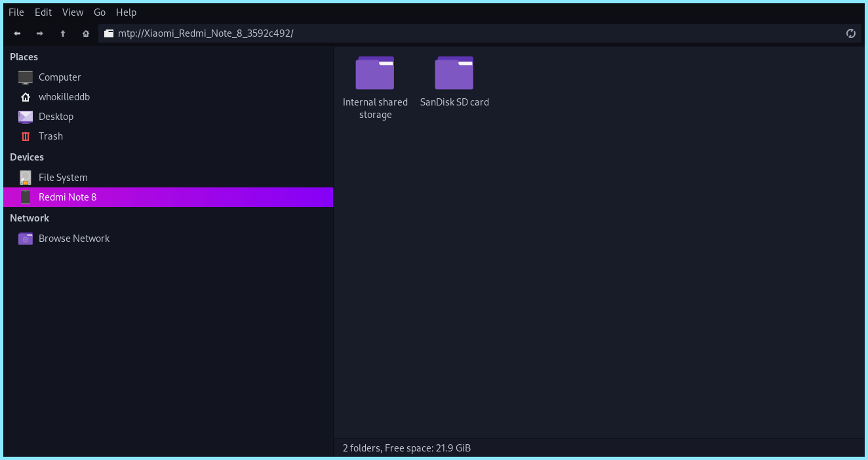Select the Redmi Note 8 device
Screen dimensions: 868x460
pos(68,197)
